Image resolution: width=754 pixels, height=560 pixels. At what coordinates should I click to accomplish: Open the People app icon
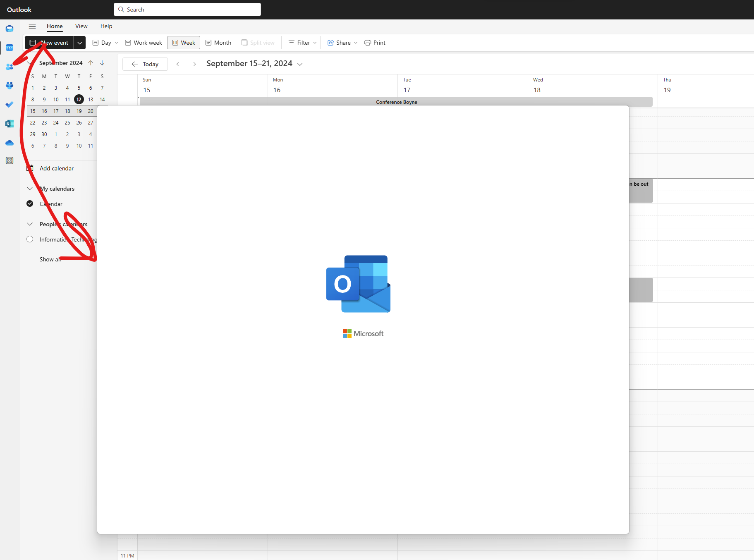click(10, 67)
